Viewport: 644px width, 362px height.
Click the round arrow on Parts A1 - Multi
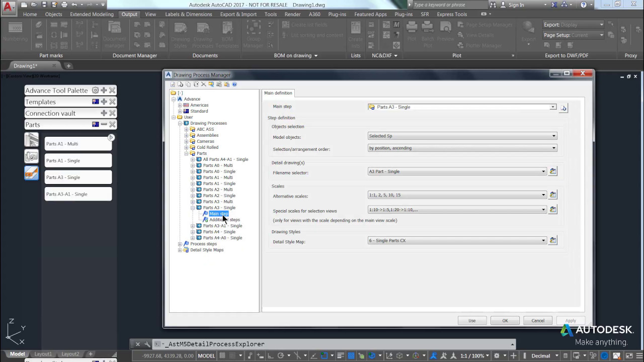pos(111,137)
